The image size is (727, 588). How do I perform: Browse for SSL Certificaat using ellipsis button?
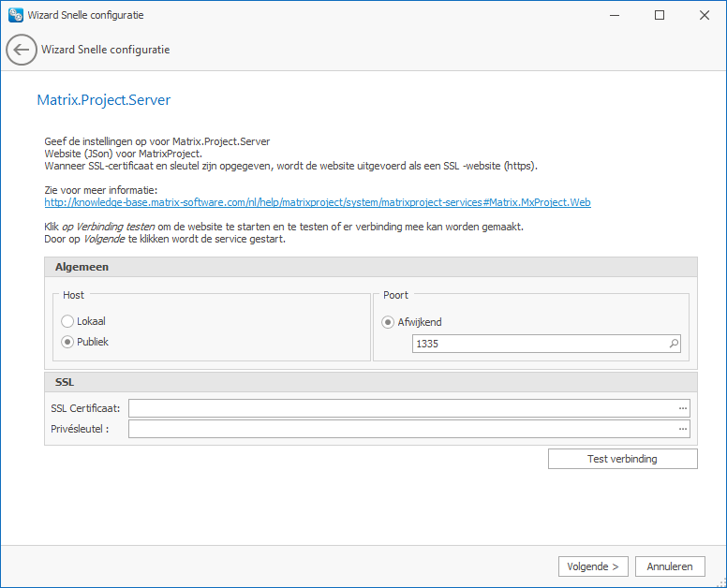[683, 408]
